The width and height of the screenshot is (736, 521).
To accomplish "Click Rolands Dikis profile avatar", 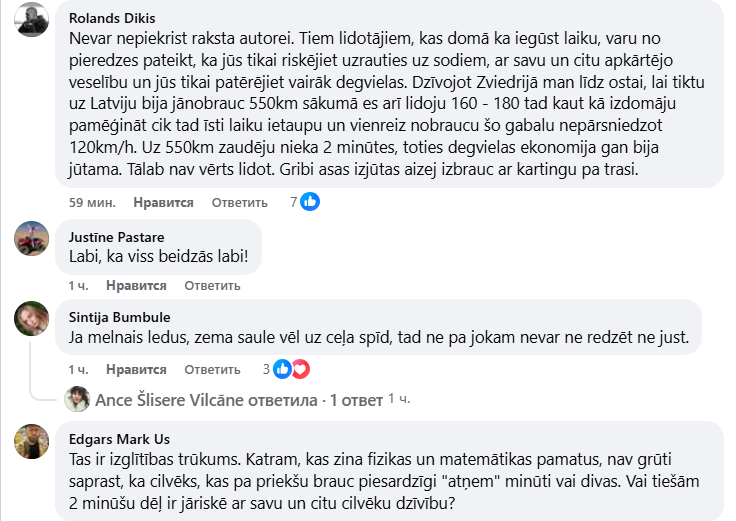I will pos(33,20).
